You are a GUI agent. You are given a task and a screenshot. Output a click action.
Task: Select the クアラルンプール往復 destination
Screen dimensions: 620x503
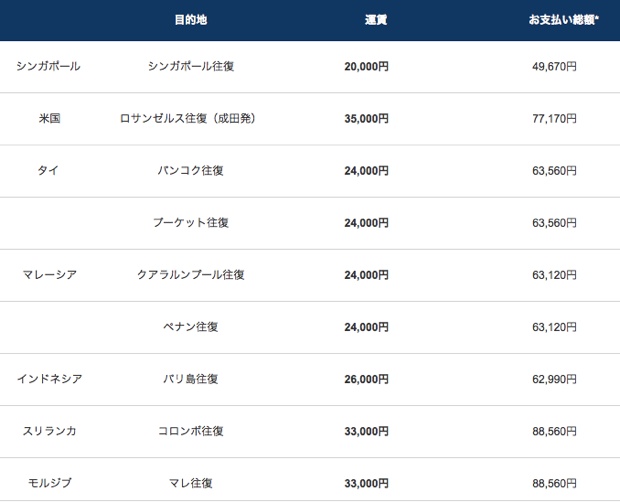coord(191,275)
